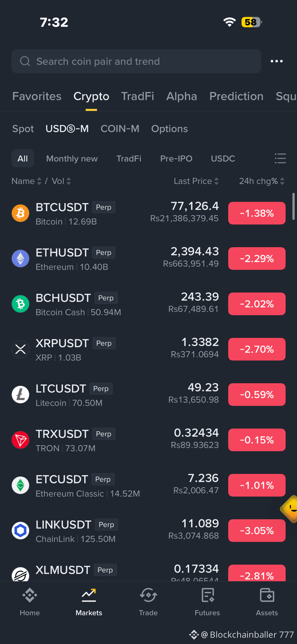The height and width of the screenshot is (644, 297).
Task: Tap the Bitcoin coin logo
Action: pos(20,213)
